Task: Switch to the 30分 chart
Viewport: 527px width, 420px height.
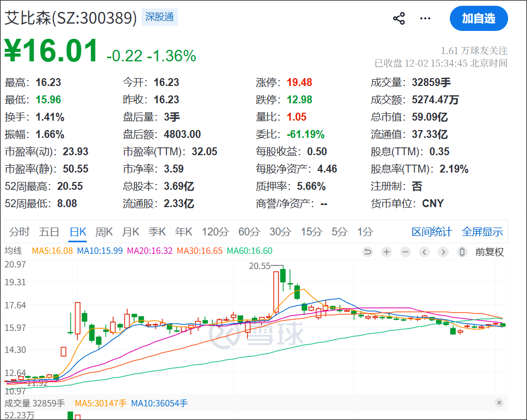Action: 280,232
